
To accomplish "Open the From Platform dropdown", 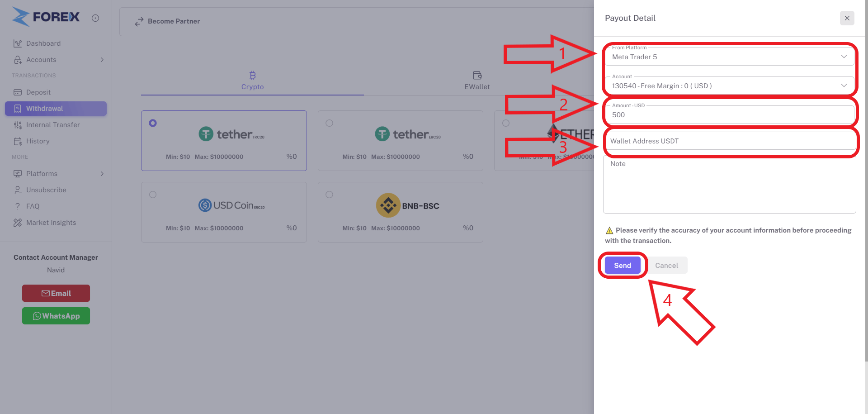I will pyautogui.click(x=729, y=57).
